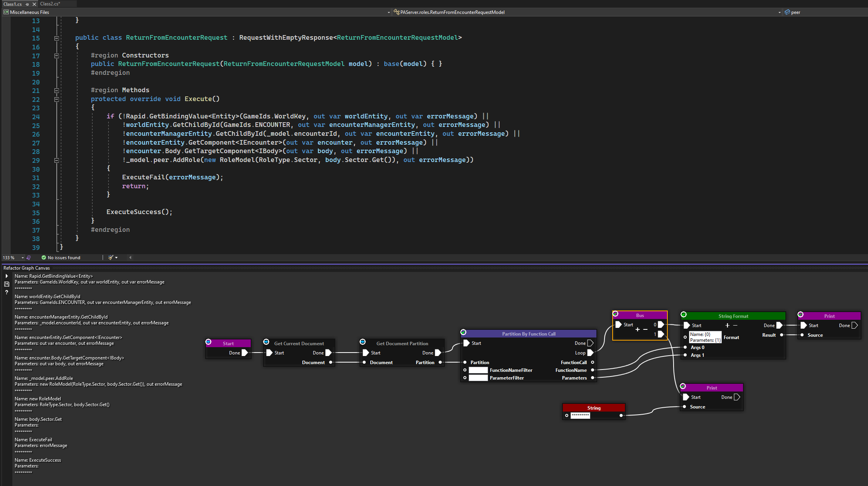Screen dimensions: 868x486
Task: Remove a String Format argument with minus
Action: pos(735,326)
